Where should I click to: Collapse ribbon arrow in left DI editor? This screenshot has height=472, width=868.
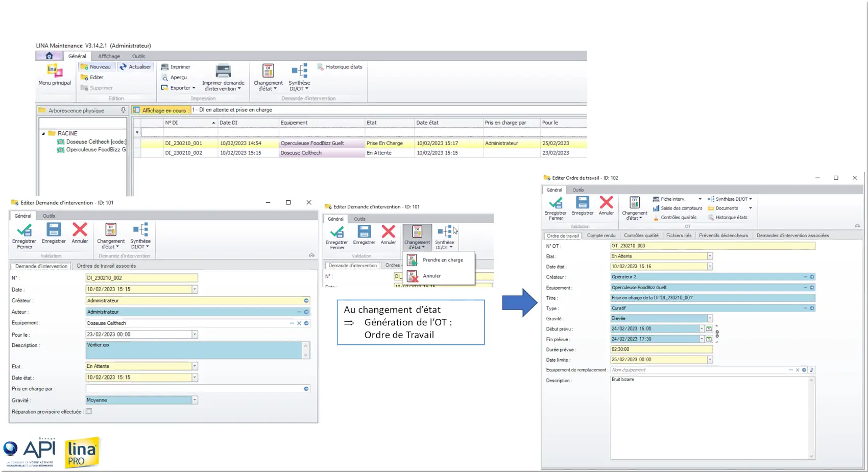click(x=311, y=255)
